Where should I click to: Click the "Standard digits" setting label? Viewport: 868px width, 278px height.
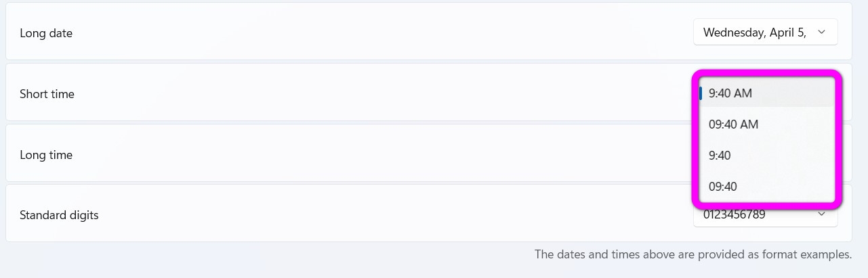click(59, 216)
